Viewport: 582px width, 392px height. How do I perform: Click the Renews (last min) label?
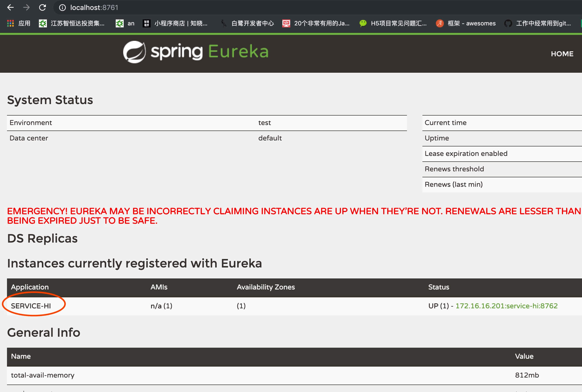point(454,185)
